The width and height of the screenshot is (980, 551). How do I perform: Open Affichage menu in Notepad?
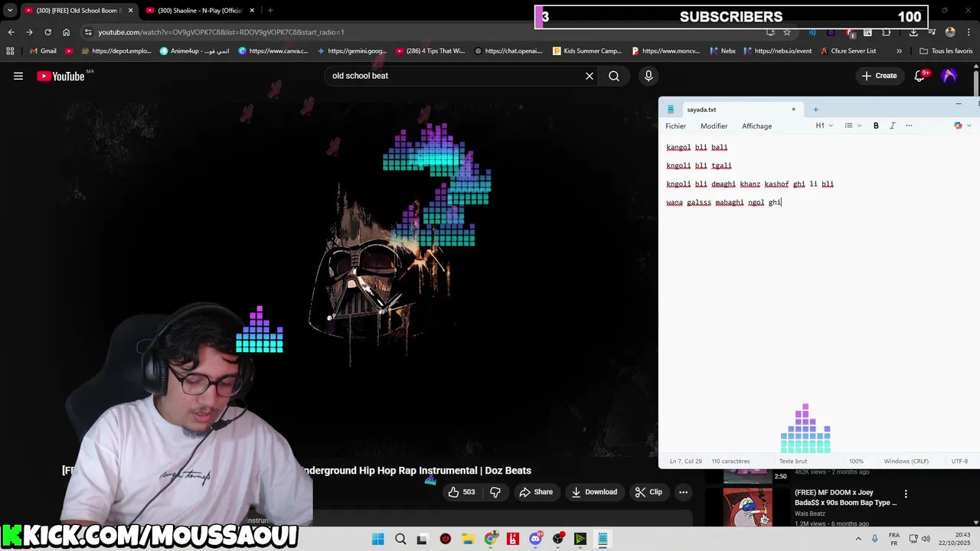756,126
